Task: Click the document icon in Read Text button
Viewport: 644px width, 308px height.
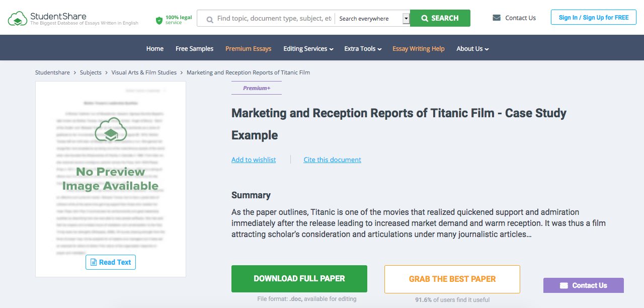Action: pos(94,262)
